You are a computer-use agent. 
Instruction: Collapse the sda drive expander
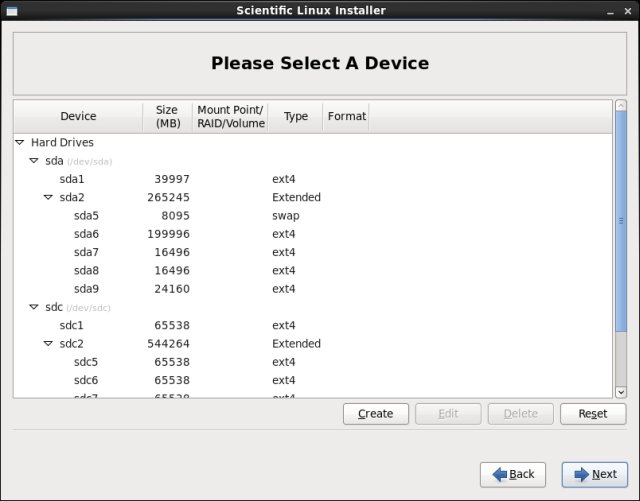(x=34, y=161)
